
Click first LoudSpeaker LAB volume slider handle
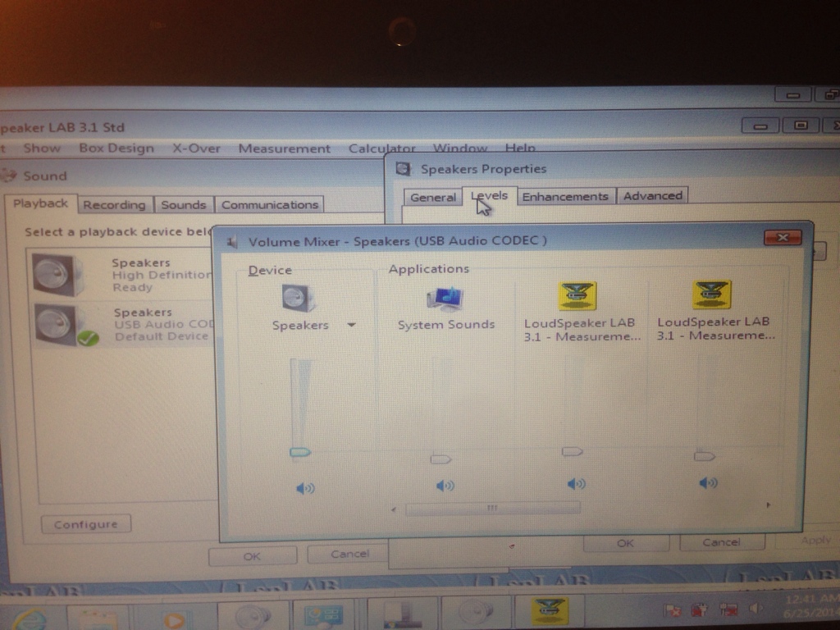[x=572, y=452]
